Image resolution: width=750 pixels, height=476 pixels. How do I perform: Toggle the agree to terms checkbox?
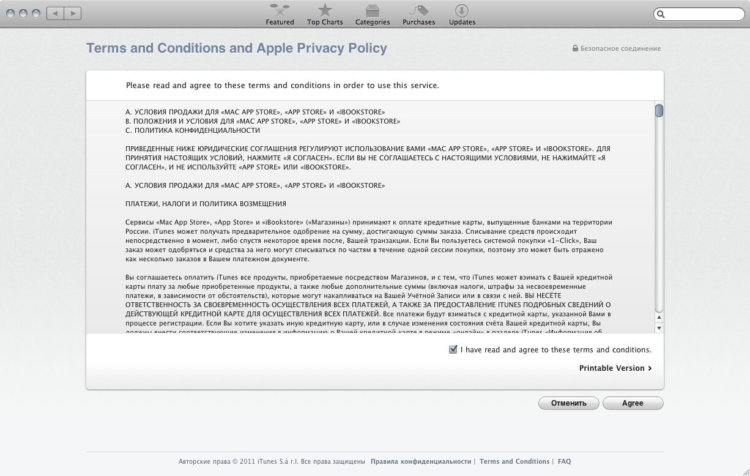click(x=452, y=349)
